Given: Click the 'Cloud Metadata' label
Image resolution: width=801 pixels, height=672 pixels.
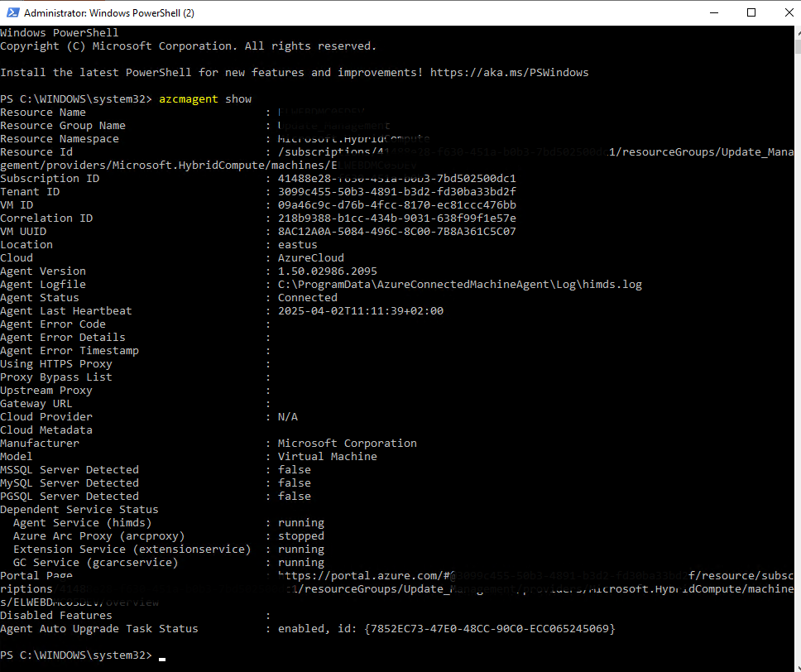Looking at the screenshot, I should [x=46, y=430].
